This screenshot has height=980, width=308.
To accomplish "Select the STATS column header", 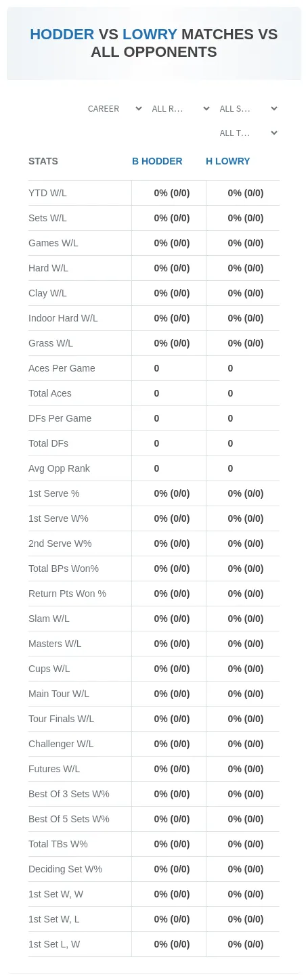I will click(x=43, y=161).
